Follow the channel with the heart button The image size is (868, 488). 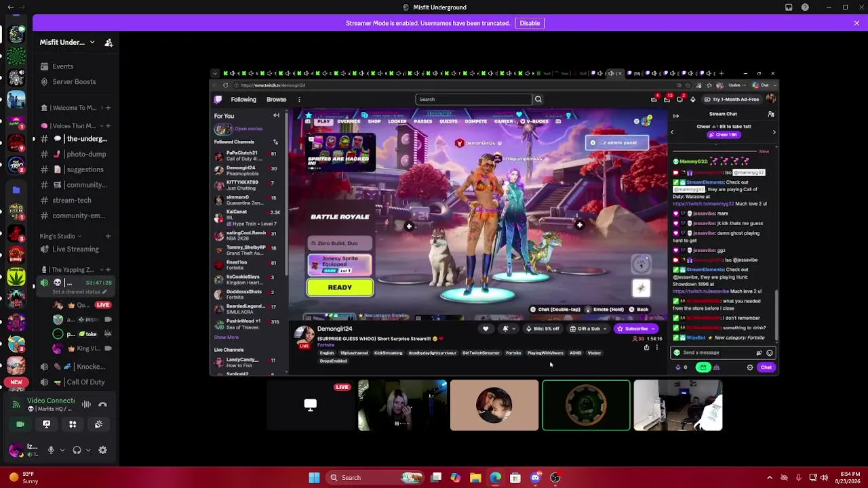pyautogui.click(x=486, y=329)
